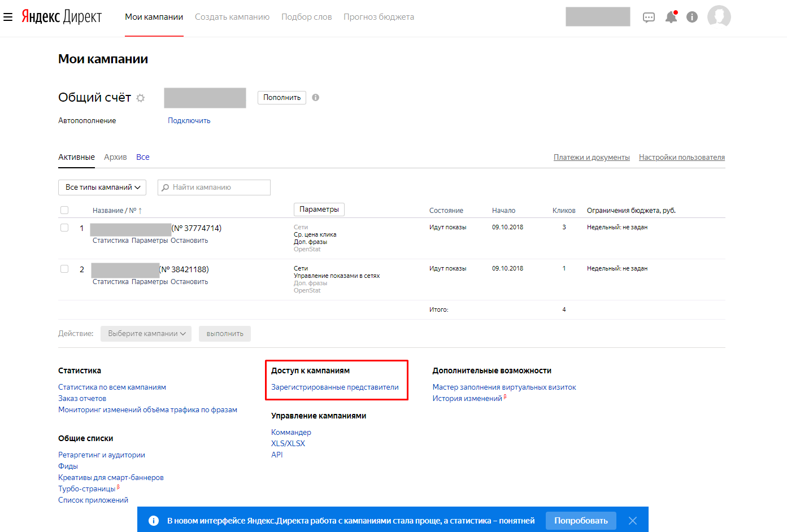The image size is (787, 532).
Task: Switch to Архив campaigns tab
Action: 115,157
